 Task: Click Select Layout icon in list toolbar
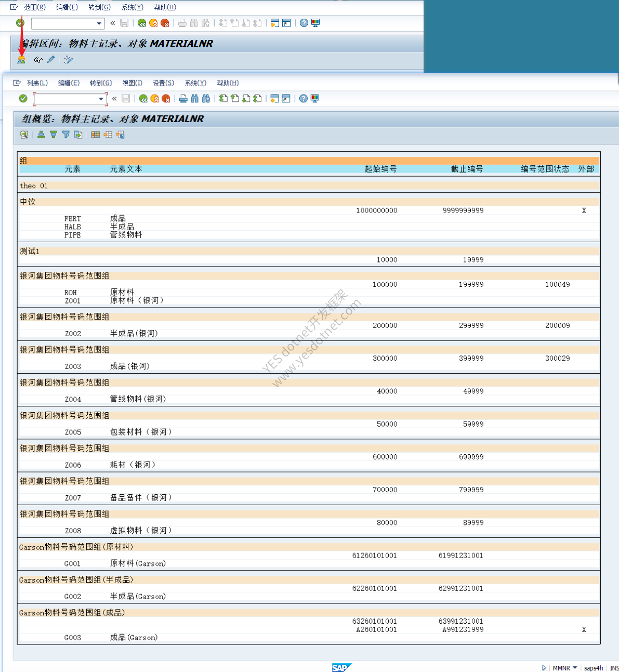(108, 135)
